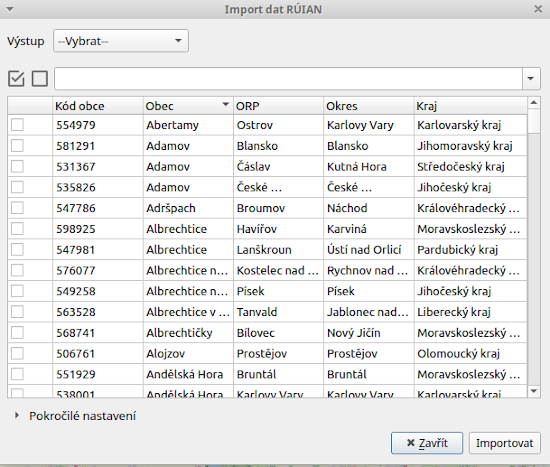Close the Import dat RÚIAN dialog

pos(538,9)
